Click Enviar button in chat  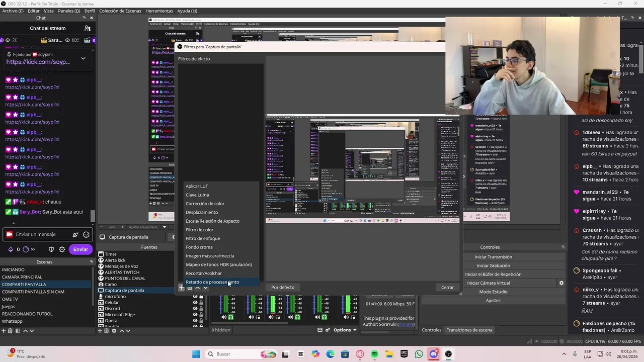click(x=80, y=249)
